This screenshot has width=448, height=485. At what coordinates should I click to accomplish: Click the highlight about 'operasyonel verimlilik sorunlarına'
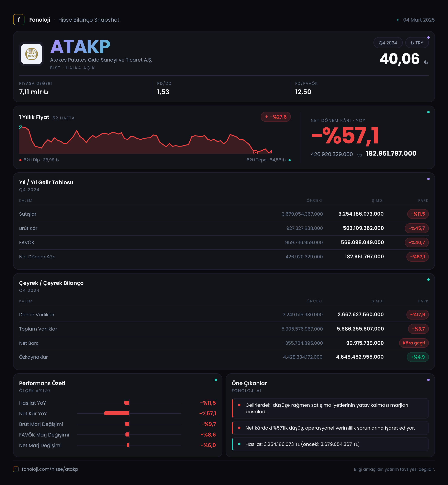[x=330, y=428]
